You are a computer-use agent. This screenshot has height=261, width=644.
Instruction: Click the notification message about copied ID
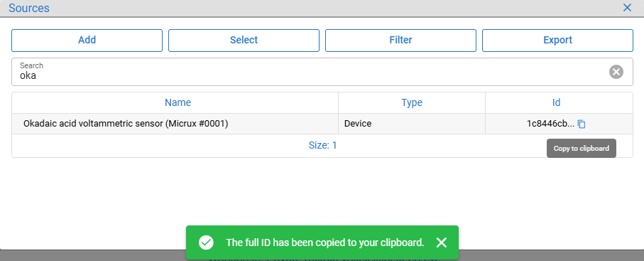click(325, 243)
